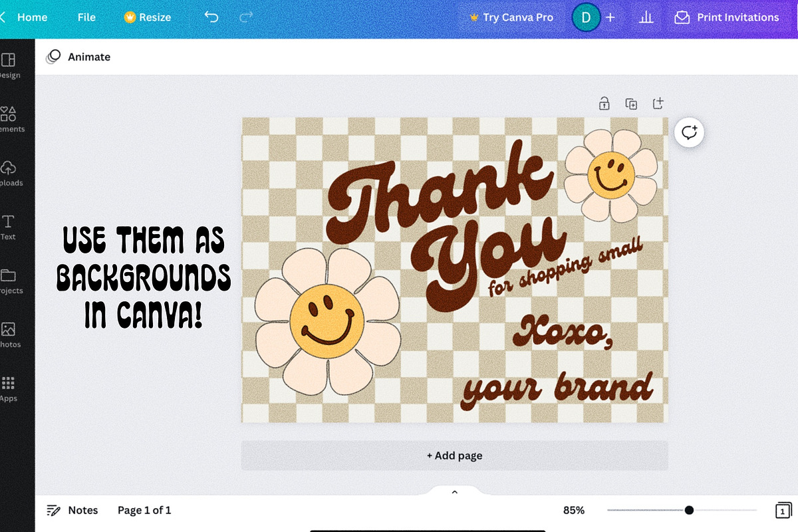Image resolution: width=798 pixels, height=532 pixels.
Task: Click the undo arrow icon
Action: point(211,17)
